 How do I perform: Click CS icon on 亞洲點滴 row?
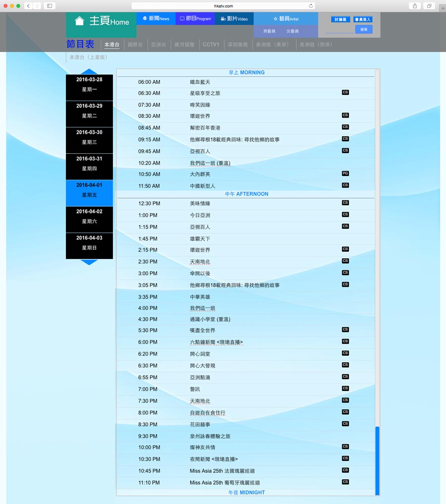tap(345, 377)
